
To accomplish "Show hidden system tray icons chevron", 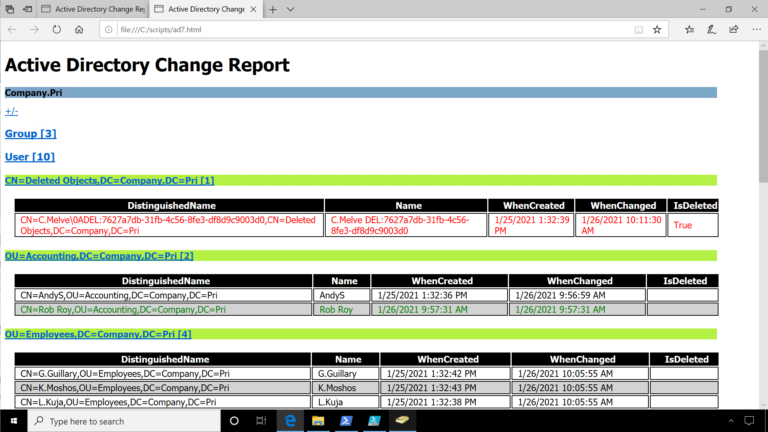I will click(731, 421).
